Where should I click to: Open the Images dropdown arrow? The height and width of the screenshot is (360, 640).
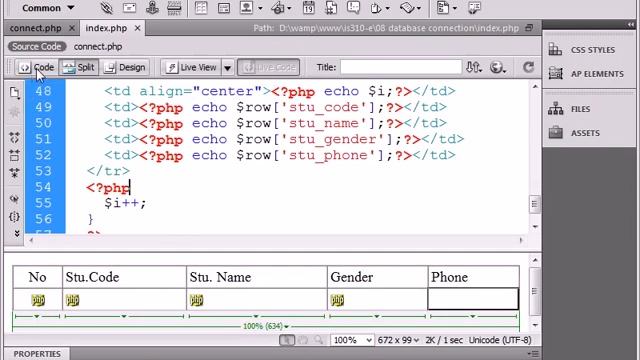[260, 8]
